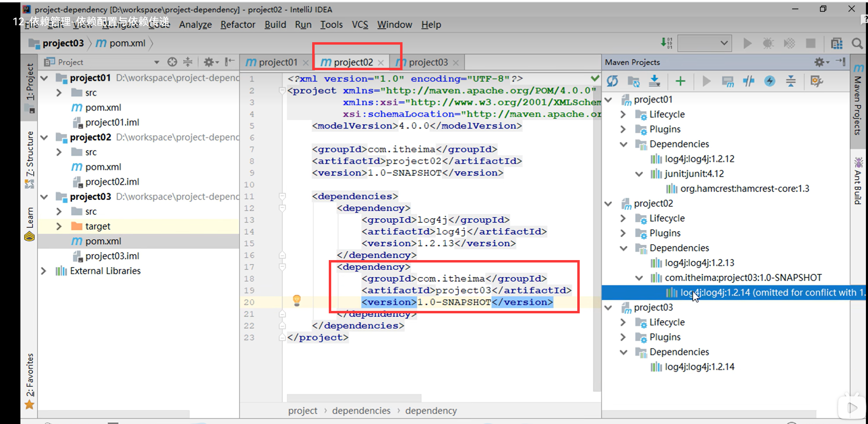Select project02 pom.xml in Project tree

[103, 167]
